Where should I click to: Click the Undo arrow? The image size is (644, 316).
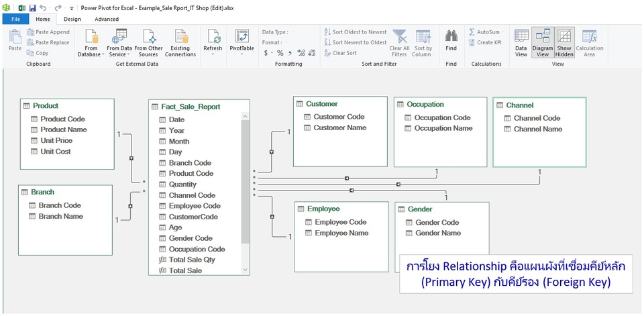43,7
